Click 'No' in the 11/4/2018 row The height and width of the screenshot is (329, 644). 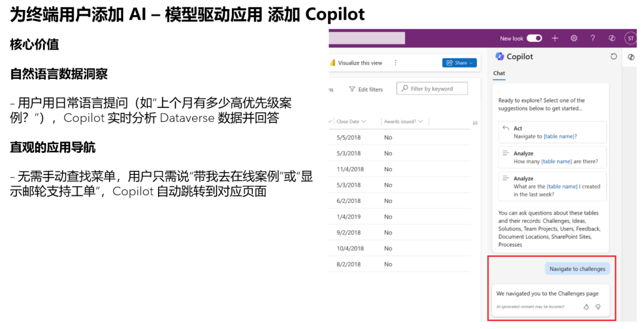[x=388, y=170]
